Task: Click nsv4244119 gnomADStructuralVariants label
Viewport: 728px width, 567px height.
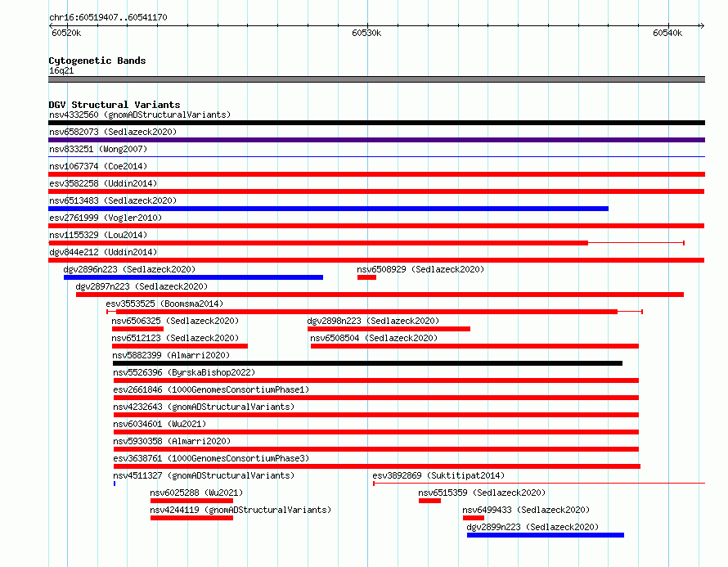Action: (x=240, y=510)
